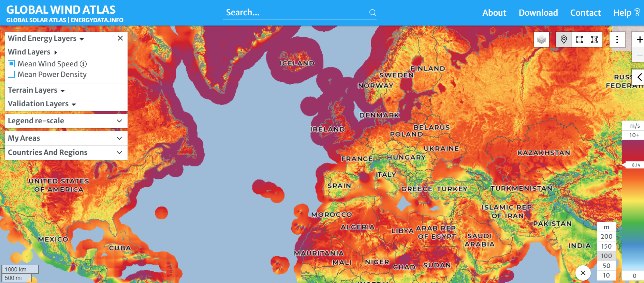Go to the Download menu item

point(538,13)
